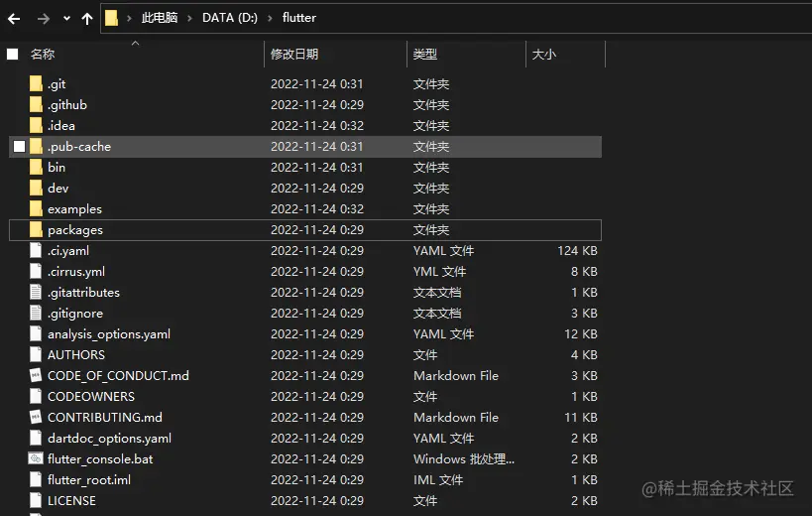Select the examples folder icon
Screen dimensions: 812x516
[36, 208]
